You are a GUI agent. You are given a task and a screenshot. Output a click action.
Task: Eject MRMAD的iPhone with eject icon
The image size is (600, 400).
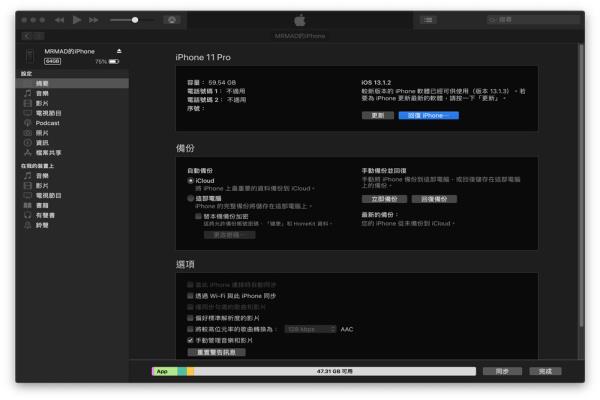119,51
